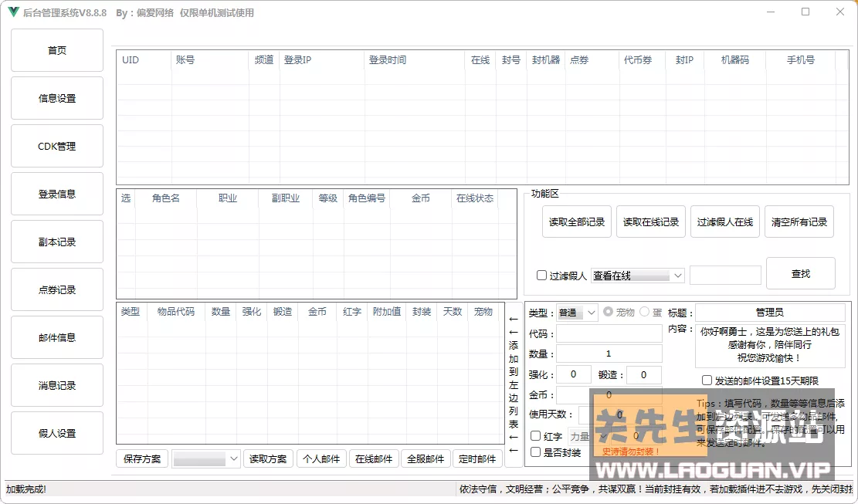Click the 查找 search button
The height and width of the screenshot is (504, 858).
tap(799, 272)
